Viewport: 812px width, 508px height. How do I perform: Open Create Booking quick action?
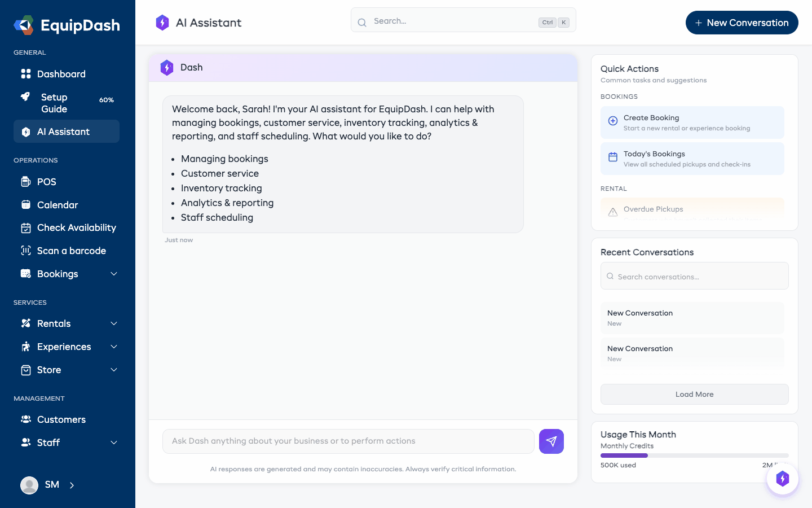point(692,122)
